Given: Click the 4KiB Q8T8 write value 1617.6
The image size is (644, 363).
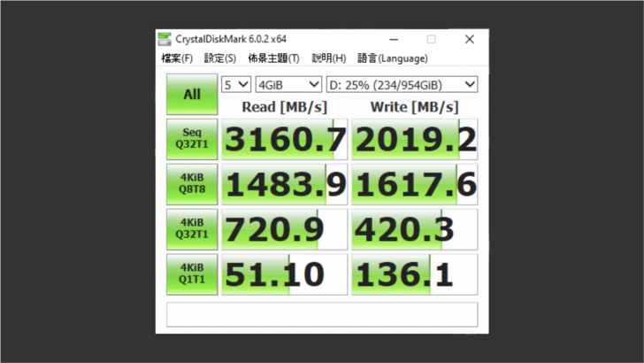Looking at the screenshot, I should (414, 184).
